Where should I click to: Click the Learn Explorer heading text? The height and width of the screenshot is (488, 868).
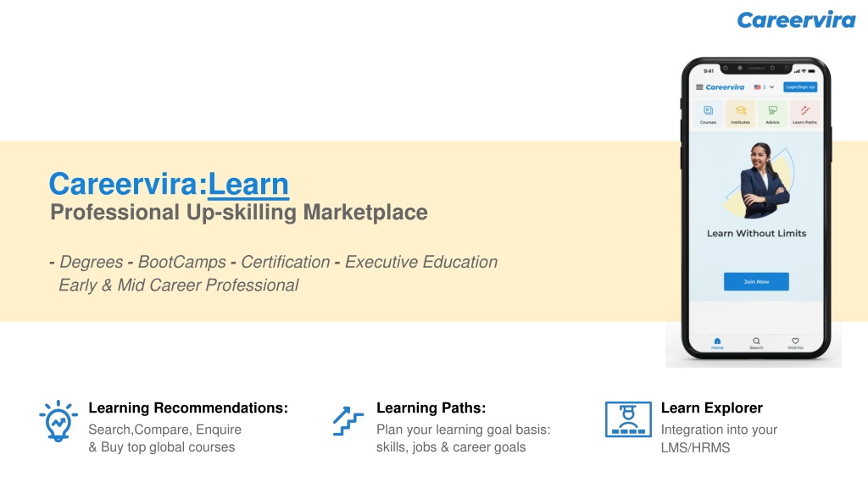click(711, 408)
